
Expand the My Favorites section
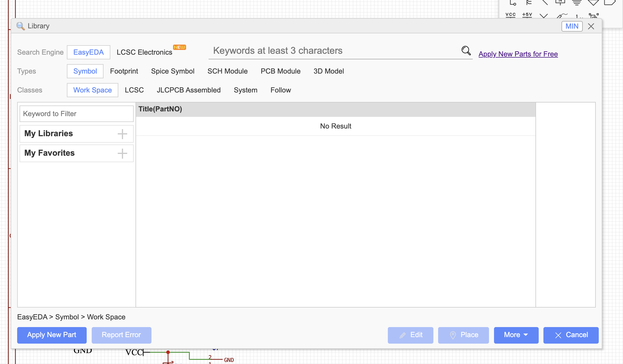click(x=122, y=153)
